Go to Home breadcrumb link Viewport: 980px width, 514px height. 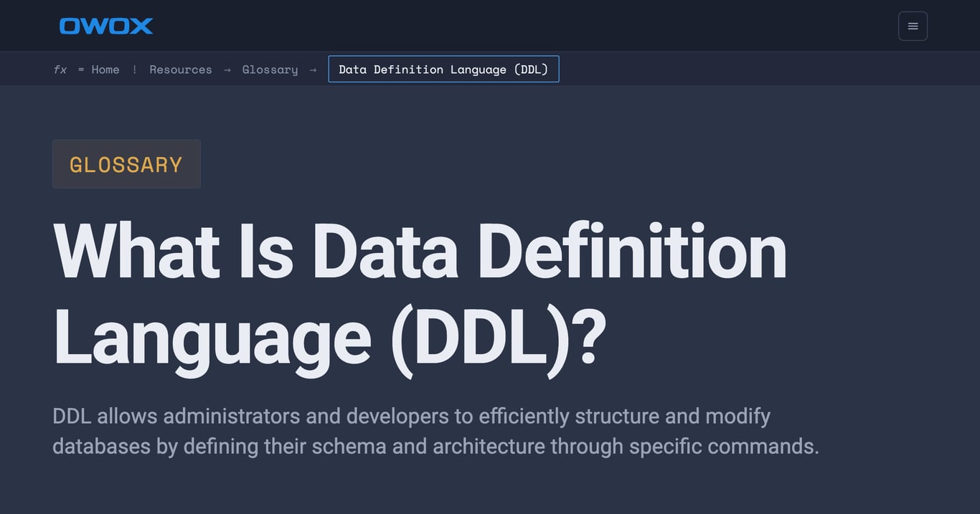coord(105,70)
